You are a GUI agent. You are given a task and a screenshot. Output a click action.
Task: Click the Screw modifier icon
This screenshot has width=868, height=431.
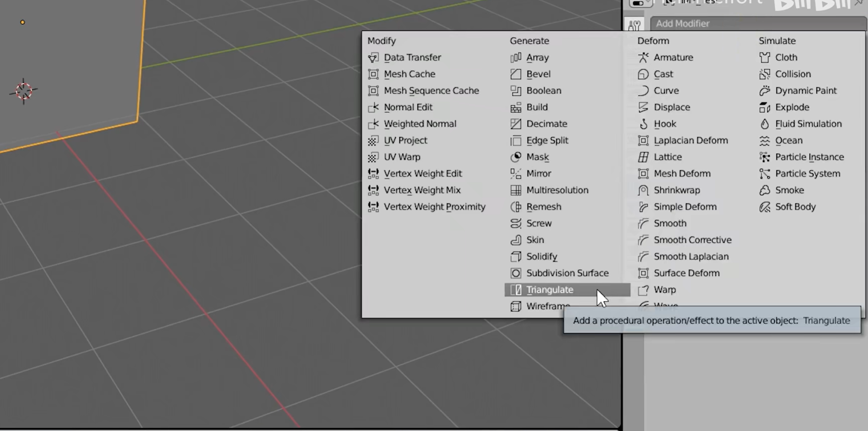tap(516, 223)
